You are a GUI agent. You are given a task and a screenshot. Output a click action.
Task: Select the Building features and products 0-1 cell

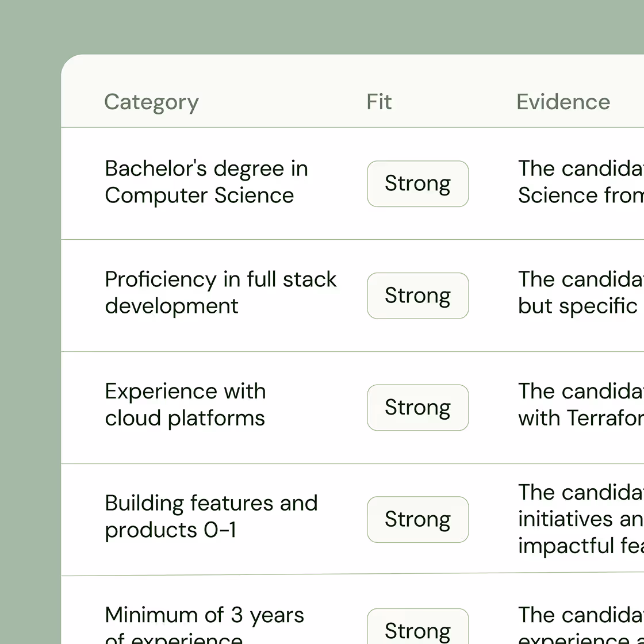pyautogui.click(x=211, y=516)
